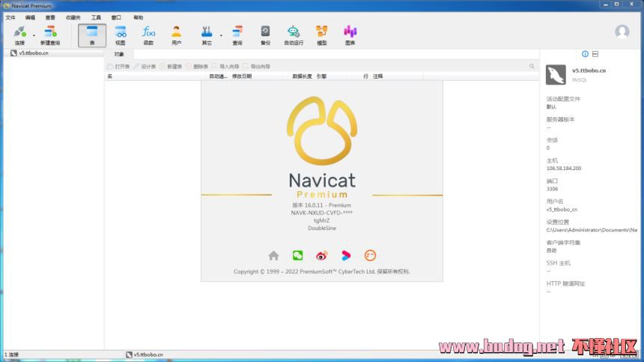
Task: Click the Open Table (打开表) button
Action: (x=118, y=66)
